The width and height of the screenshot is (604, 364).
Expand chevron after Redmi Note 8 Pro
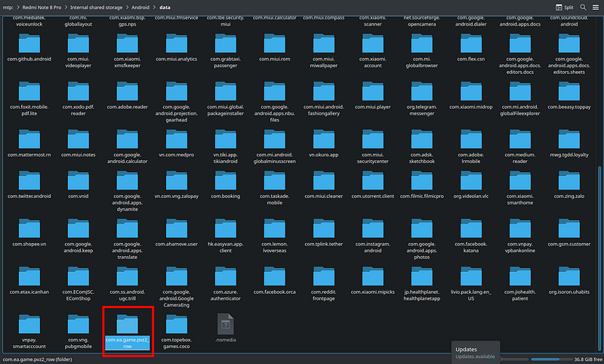point(66,8)
